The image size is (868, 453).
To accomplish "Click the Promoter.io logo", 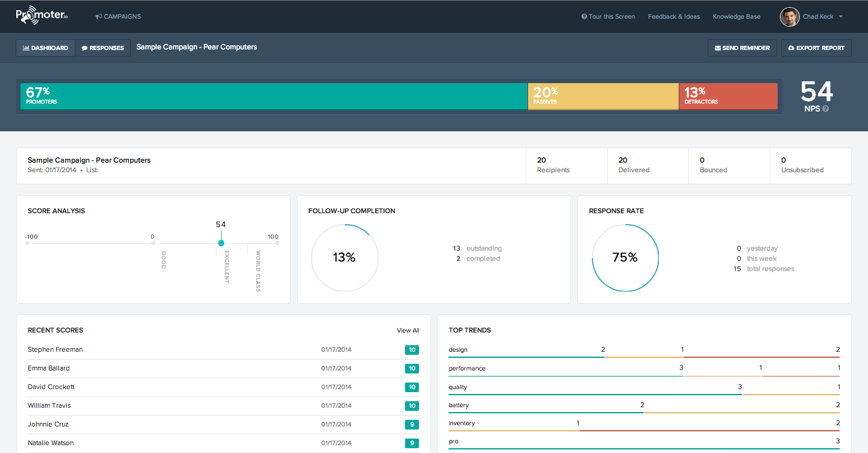I will click(x=42, y=16).
